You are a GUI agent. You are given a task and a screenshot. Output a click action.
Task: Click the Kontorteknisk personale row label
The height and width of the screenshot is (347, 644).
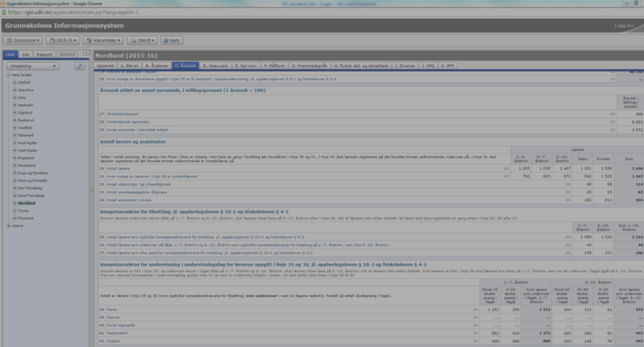pos(128,122)
